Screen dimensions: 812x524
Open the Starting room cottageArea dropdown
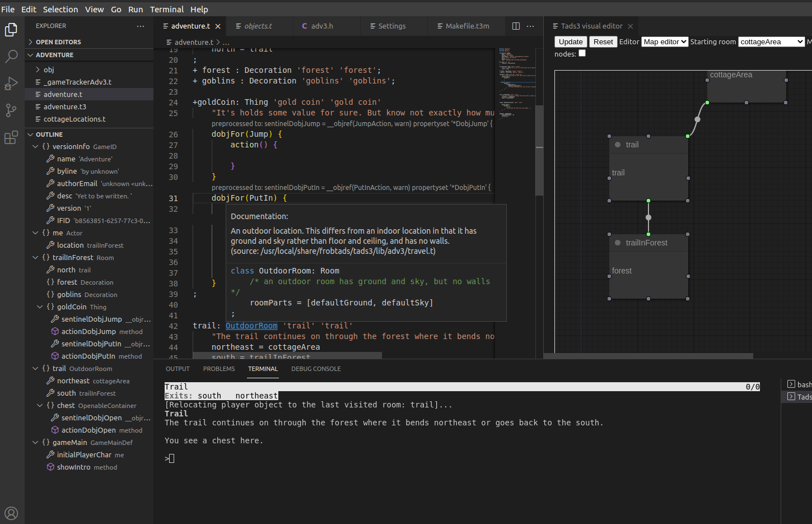[771, 42]
